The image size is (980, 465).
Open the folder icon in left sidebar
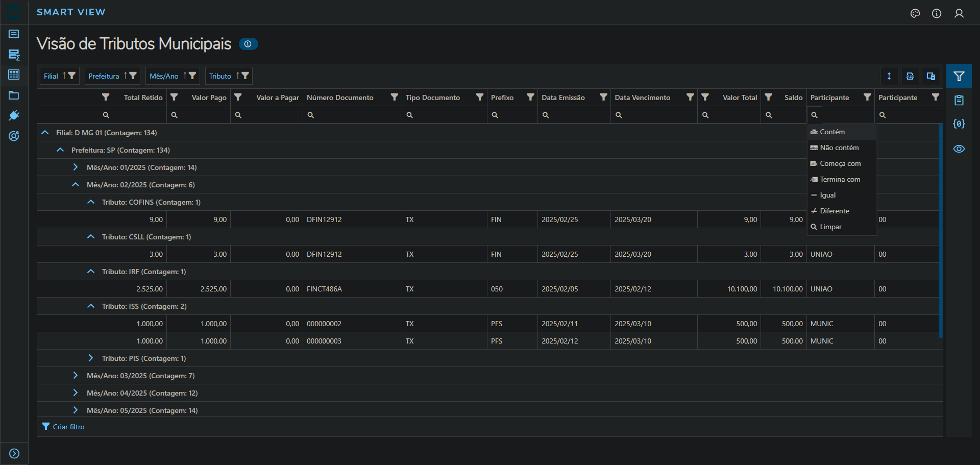click(x=14, y=95)
